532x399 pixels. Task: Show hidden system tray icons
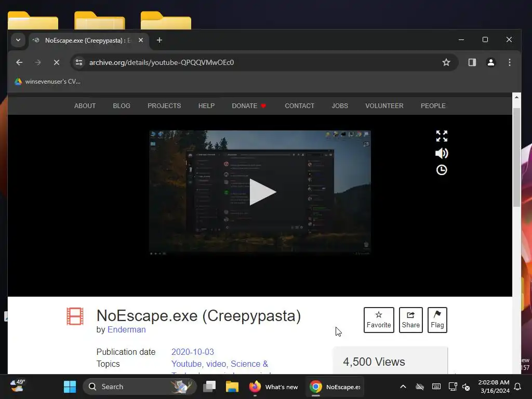(403, 387)
